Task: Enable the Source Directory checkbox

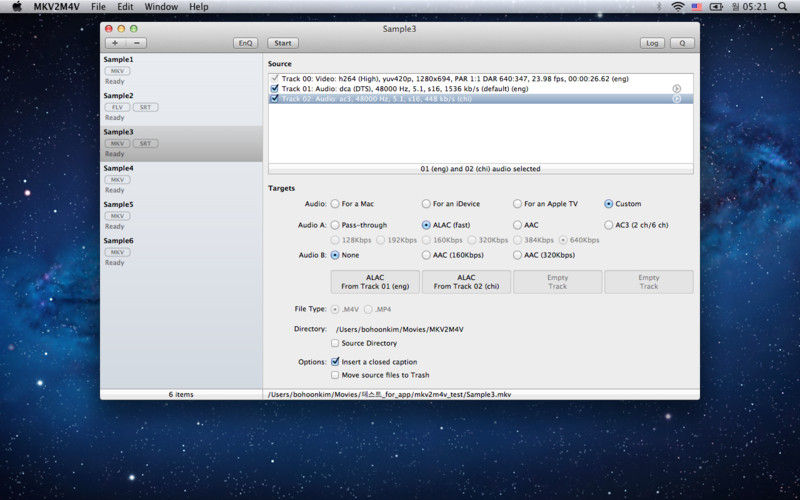Action: (335, 343)
